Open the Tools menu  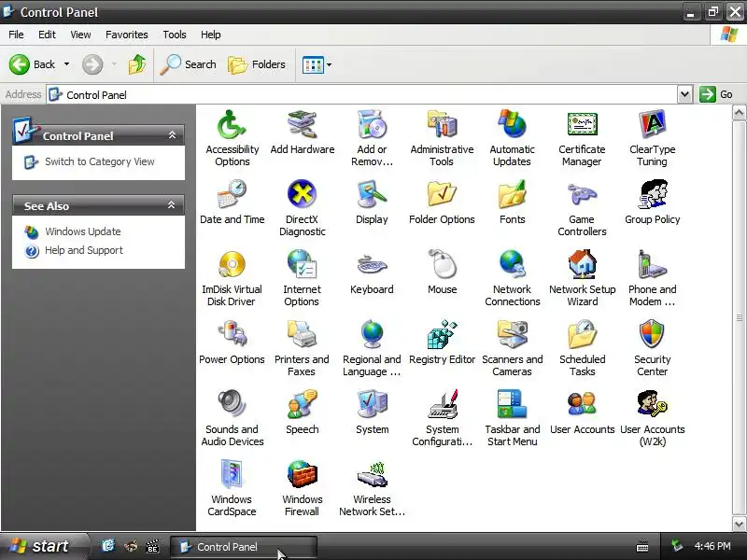175,35
